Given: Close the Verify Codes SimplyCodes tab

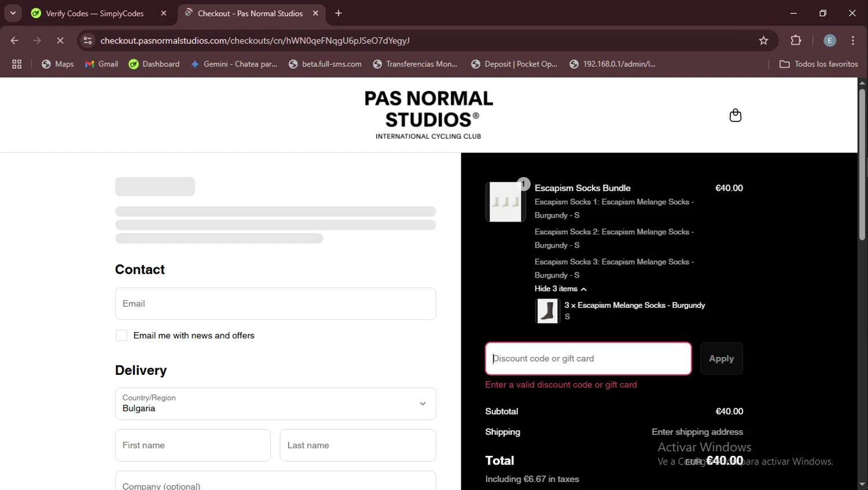Looking at the screenshot, I should coord(164,13).
